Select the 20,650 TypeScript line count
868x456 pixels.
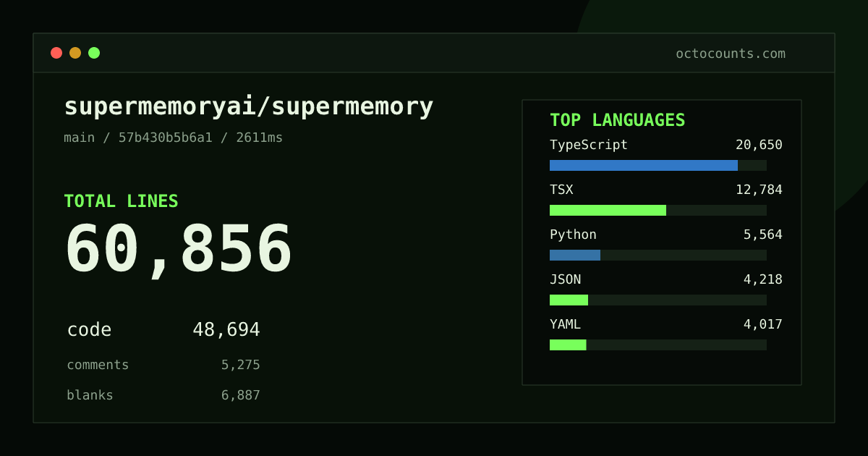click(x=759, y=145)
